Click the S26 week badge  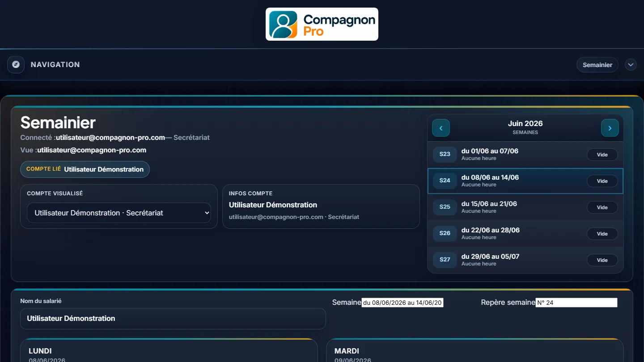click(x=445, y=233)
